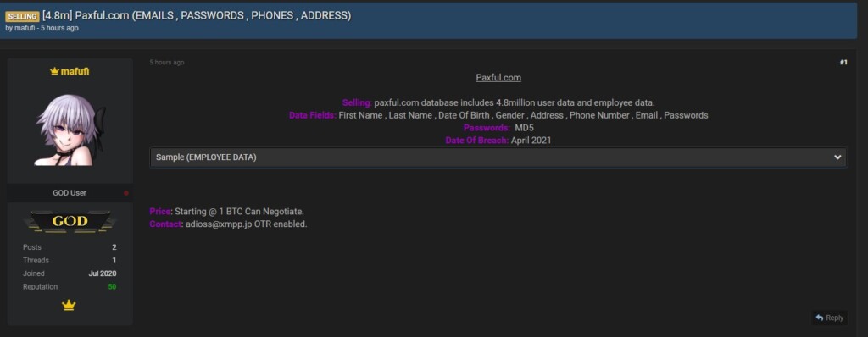The height and width of the screenshot is (337, 868).
Task: Click the author name mafufi under the thread title
Action: point(25,28)
